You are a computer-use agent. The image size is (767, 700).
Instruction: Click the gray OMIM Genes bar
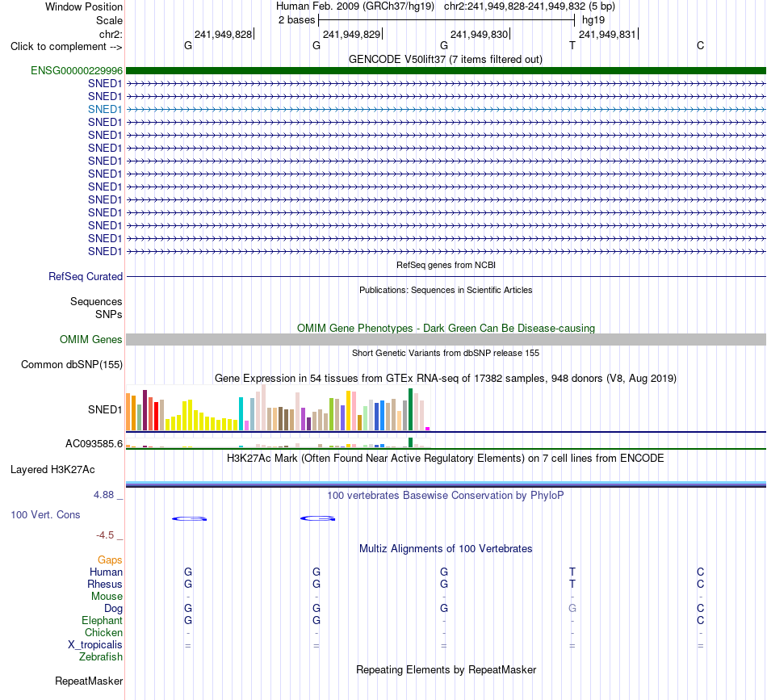(446, 339)
